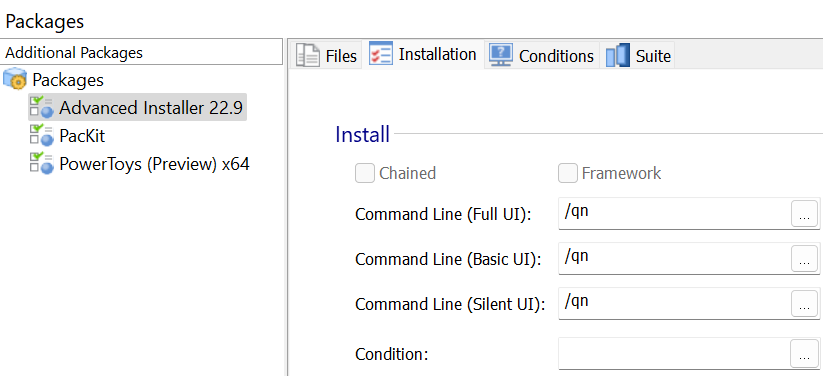Select PowerToys (Preview) x64 package
Screen dimensions: 823x376
(154, 164)
